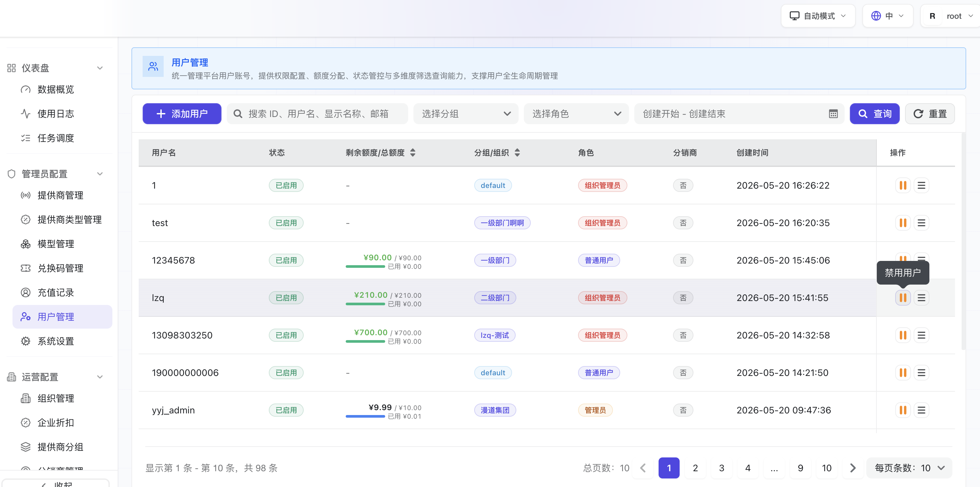Click the 漫道集团 group tag
Image resolution: width=980 pixels, height=487 pixels.
tap(495, 410)
